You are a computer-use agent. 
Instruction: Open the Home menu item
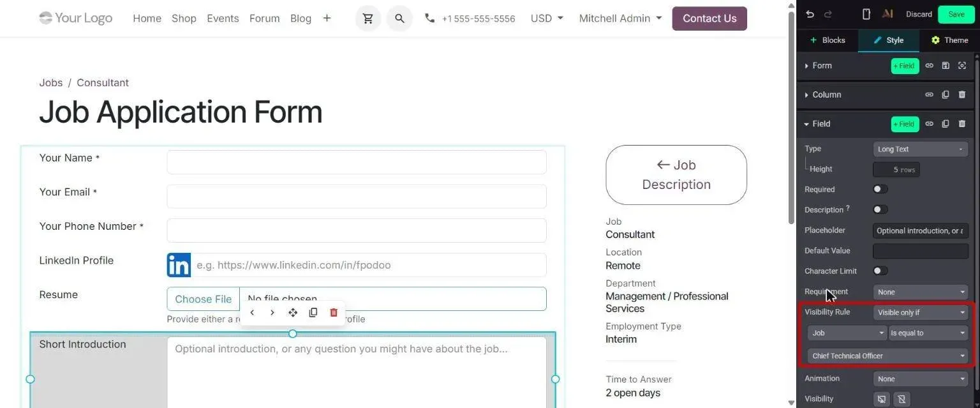147,19
